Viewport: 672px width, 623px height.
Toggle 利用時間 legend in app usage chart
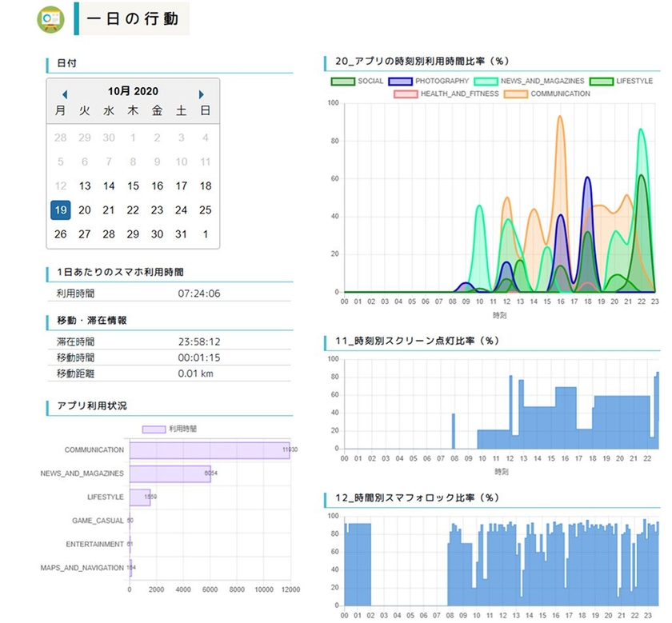170,429
